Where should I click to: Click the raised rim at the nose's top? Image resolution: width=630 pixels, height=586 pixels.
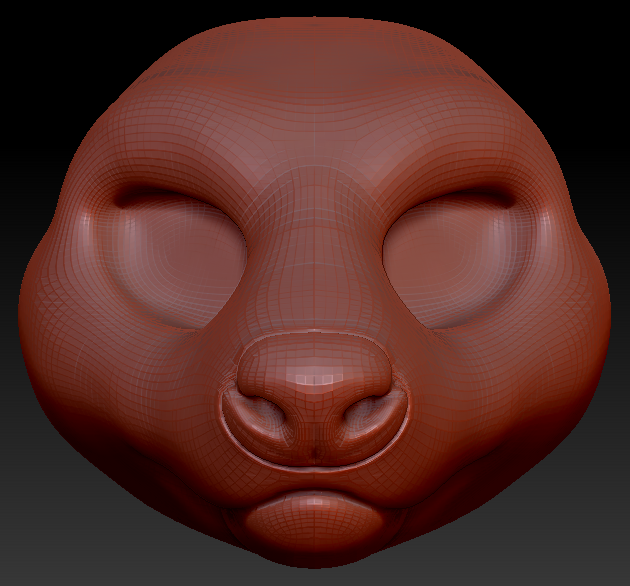(312, 333)
